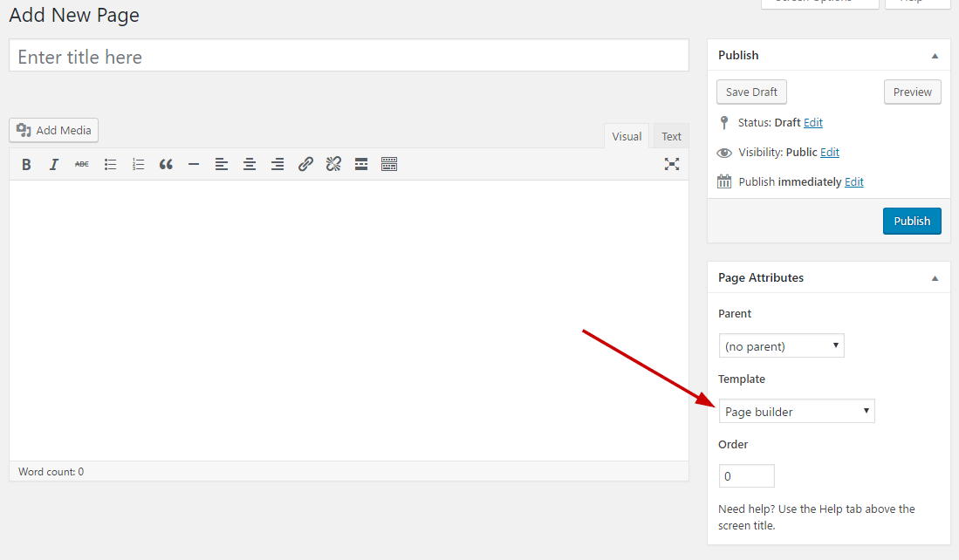Click the calendar icon beside Publish immediately
The height and width of the screenshot is (560, 959).
tap(724, 181)
